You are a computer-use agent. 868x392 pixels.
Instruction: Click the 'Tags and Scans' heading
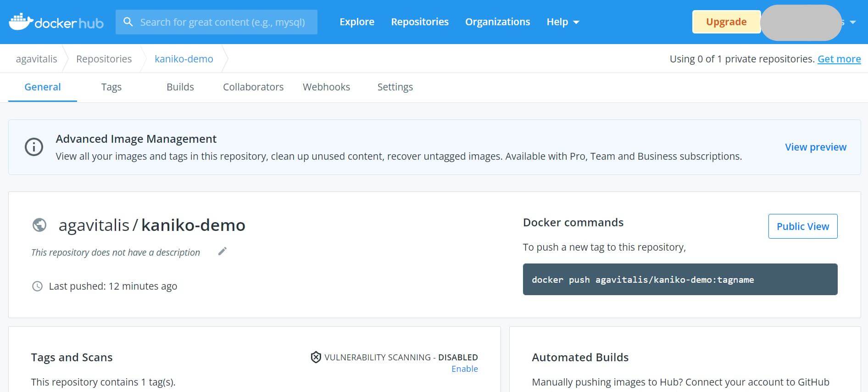pos(72,357)
